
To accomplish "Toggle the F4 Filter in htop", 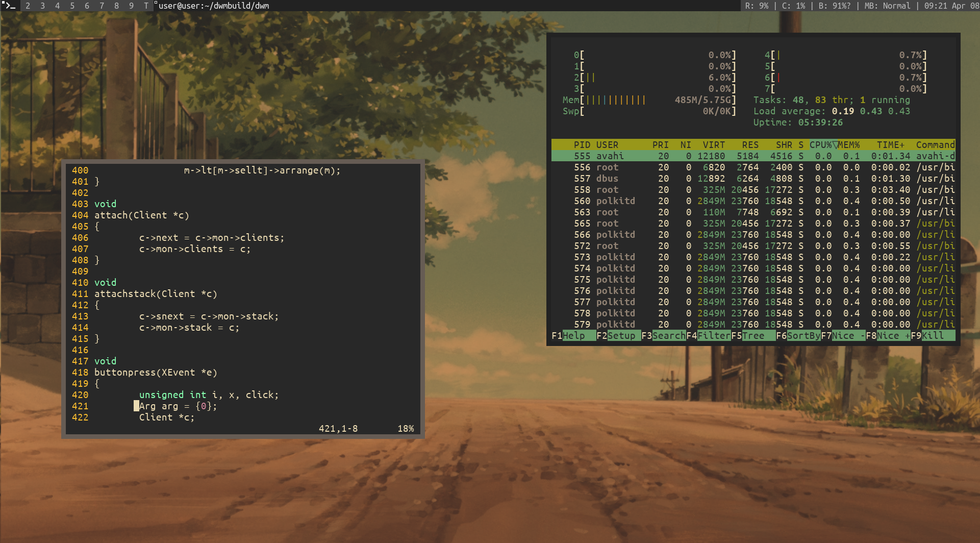I will pyautogui.click(x=711, y=335).
